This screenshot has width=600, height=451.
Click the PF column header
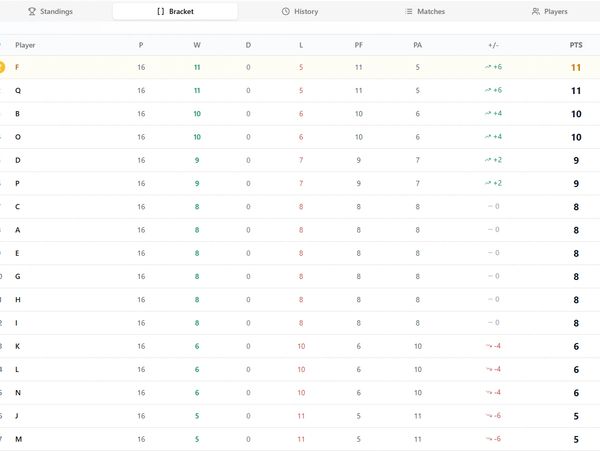tap(359, 45)
